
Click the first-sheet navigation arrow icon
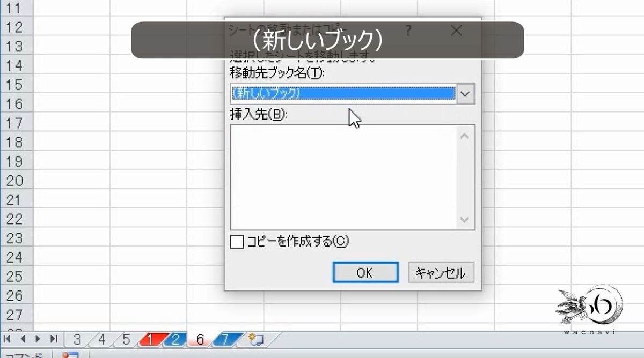point(6,340)
